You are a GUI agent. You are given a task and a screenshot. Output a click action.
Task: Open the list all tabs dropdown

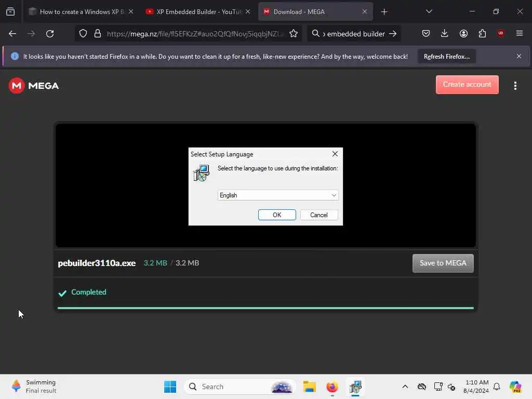pyautogui.click(x=429, y=11)
